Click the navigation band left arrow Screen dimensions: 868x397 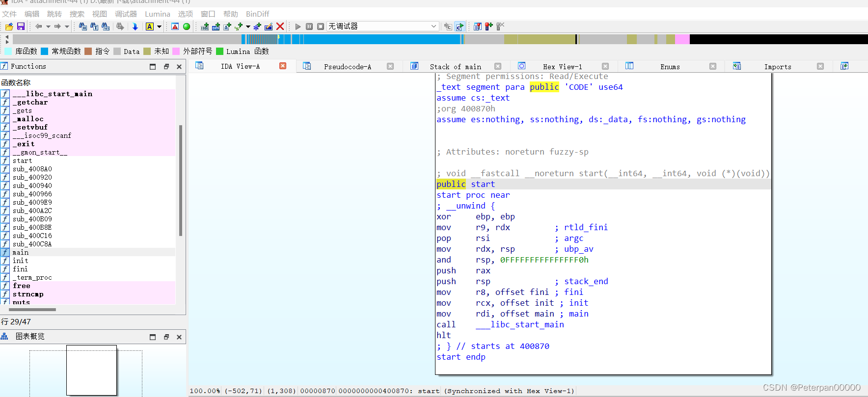7,37
